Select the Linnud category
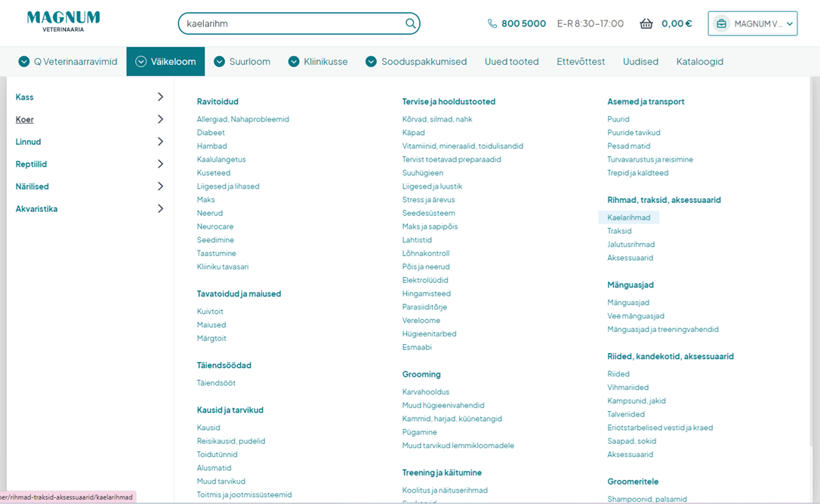The image size is (820, 504). 28,142
